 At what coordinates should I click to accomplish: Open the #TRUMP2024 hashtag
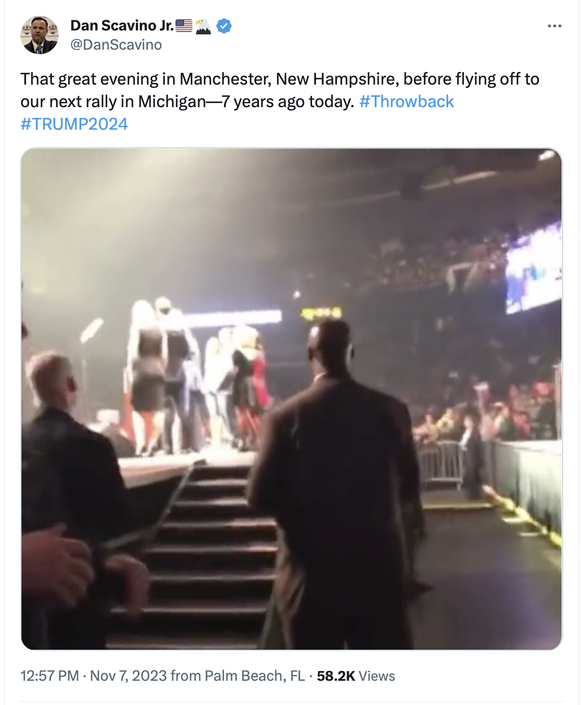[x=74, y=124]
